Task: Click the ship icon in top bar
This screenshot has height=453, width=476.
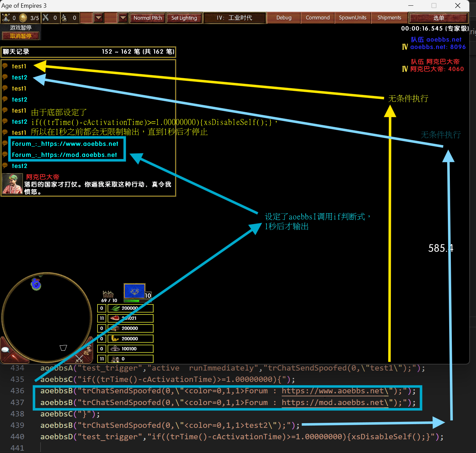Action: point(65,18)
